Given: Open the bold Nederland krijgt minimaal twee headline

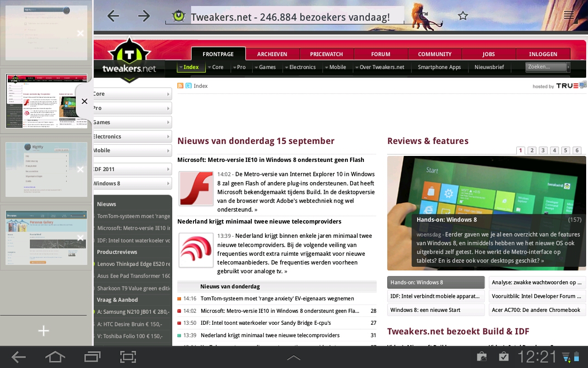Looking at the screenshot, I should pyautogui.click(x=259, y=222).
